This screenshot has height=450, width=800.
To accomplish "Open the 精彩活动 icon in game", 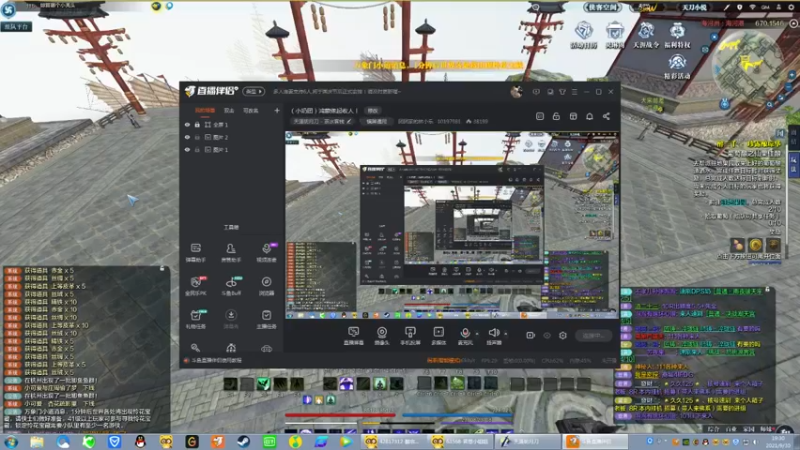I will tap(677, 66).
